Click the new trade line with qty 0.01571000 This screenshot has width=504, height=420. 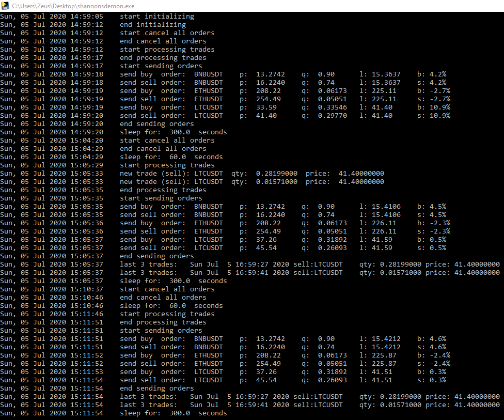(x=251, y=181)
